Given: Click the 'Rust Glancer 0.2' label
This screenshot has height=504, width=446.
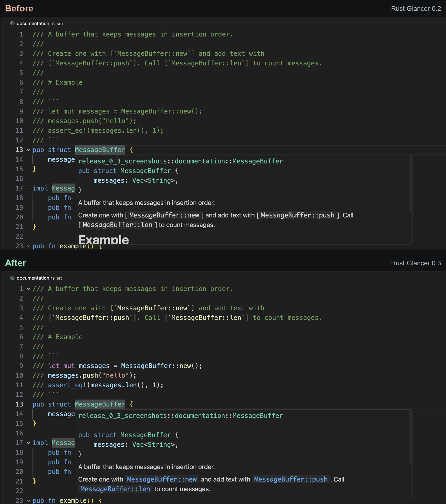Looking at the screenshot, I should point(416,9).
